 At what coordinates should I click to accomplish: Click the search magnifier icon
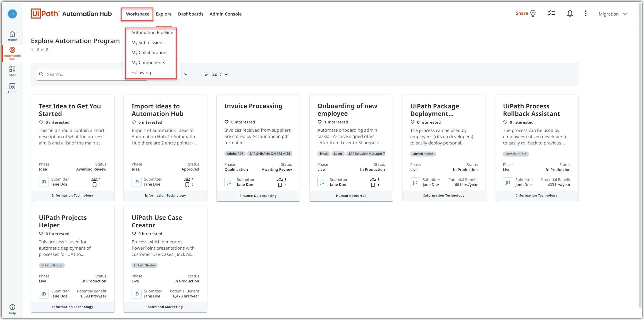(x=42, y=74)
